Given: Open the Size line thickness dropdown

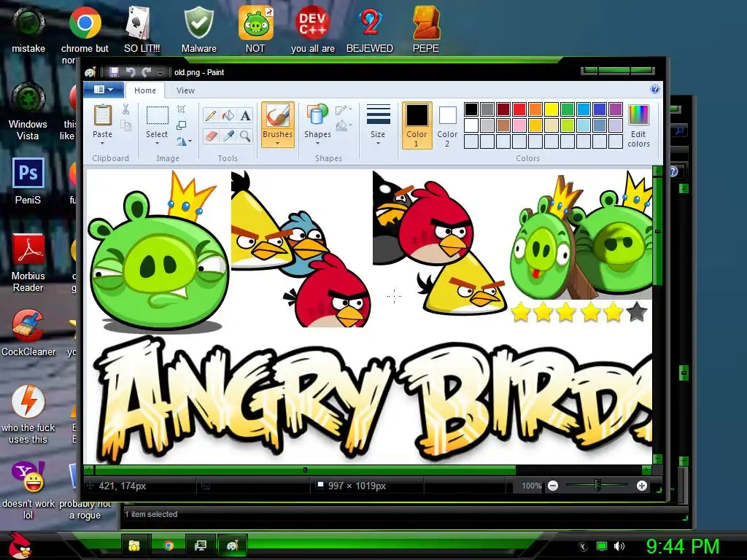Looking at the screenshot, I should click(378, 125).
